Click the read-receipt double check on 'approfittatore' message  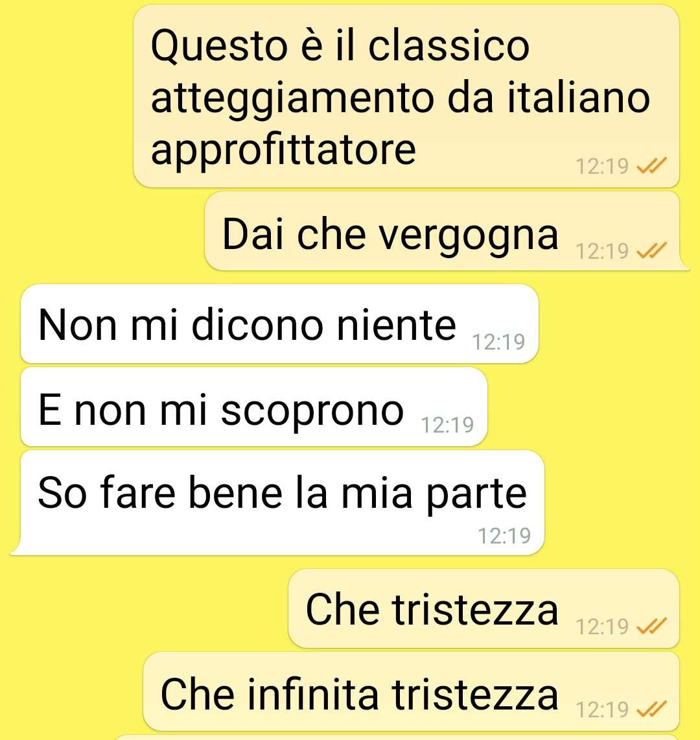pos(651,165)
